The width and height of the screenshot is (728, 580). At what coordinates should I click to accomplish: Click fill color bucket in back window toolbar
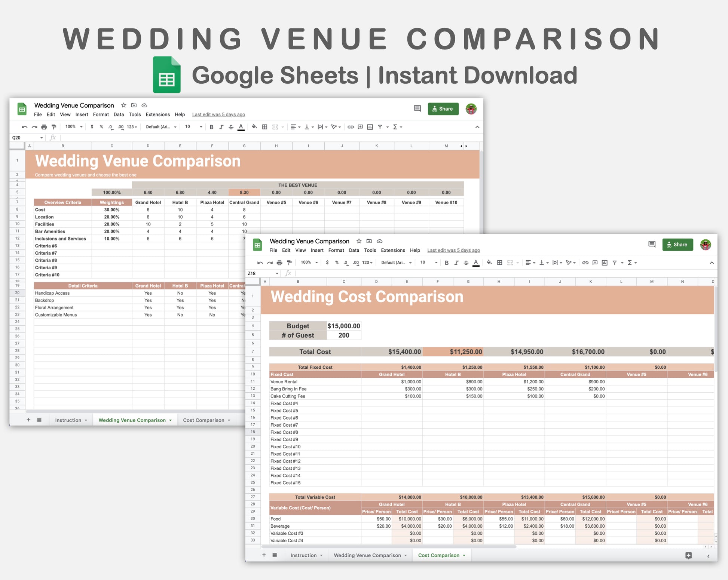(254, 127)
